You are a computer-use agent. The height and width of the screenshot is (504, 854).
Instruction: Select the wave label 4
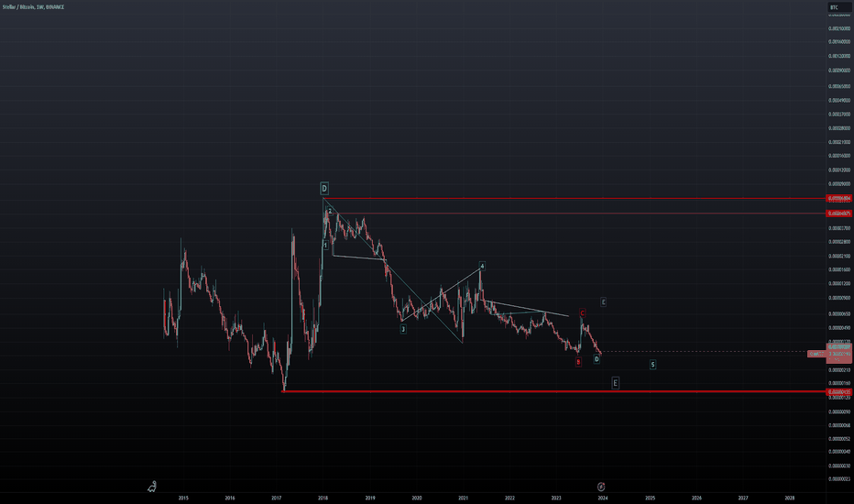click(x=482, y=266)
